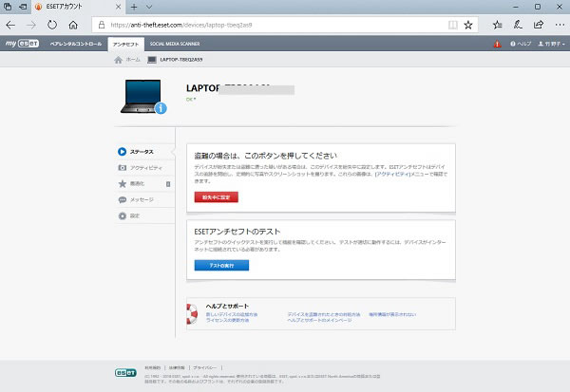Set tabs aside using the tab bar icon
This screenshot has width=570, height=392.
pos(23,7)
